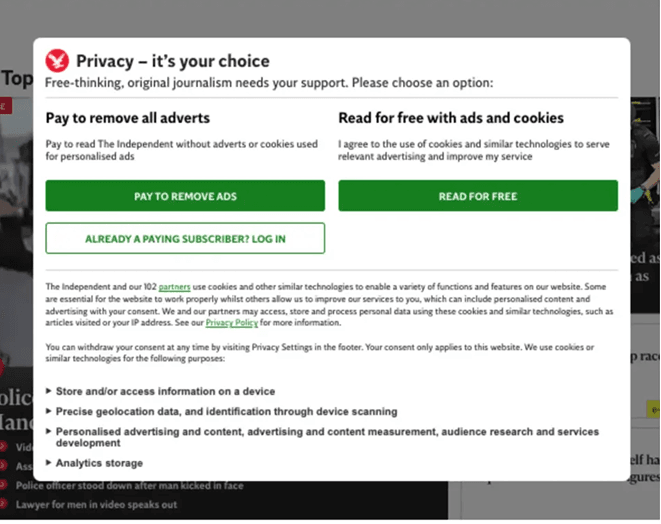Open 'Police officer stood down after man kicked' story
This screenshot has width=661, height=524.
(x=129, y=486)
